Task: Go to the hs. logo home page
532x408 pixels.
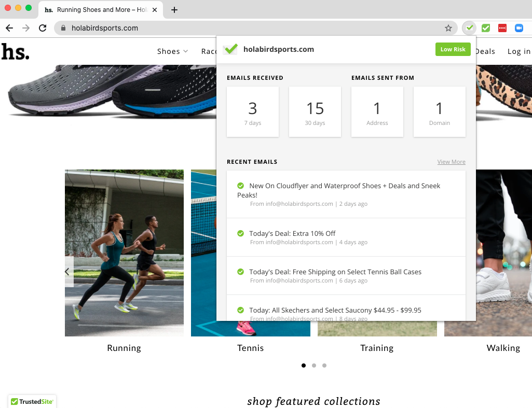Action: click(x=15, y=51)
